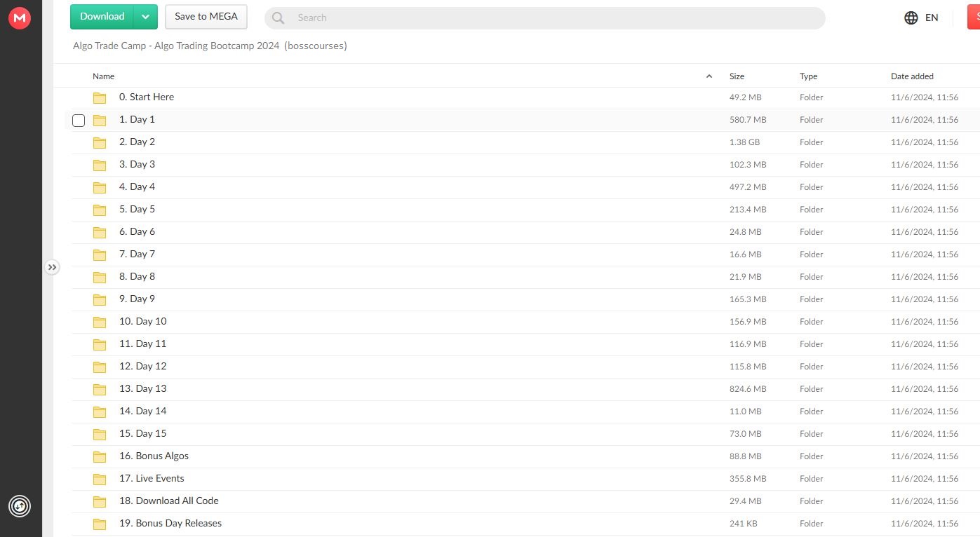Click the Save to MEGA button

(206, 17)
